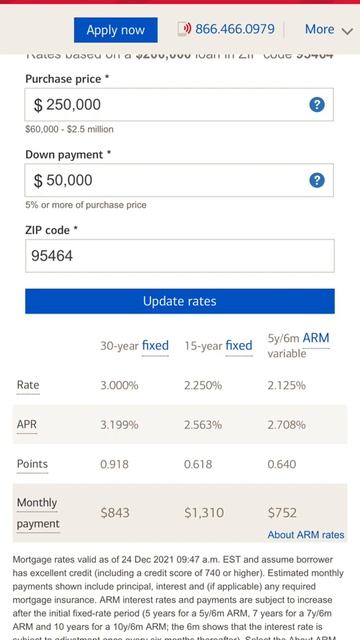Image resolution: width=360 pixels, height=640 pixels.
Task: Tap the phone call icon beside 866.466.0979
Action: pyautogui.click(x=184, y=29)
